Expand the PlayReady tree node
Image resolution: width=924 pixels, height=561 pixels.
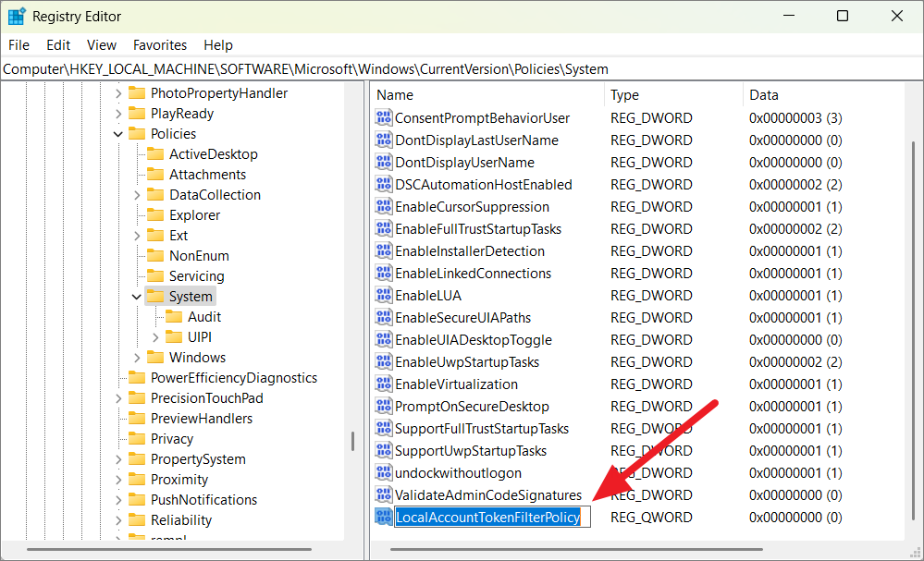(117, 114)
